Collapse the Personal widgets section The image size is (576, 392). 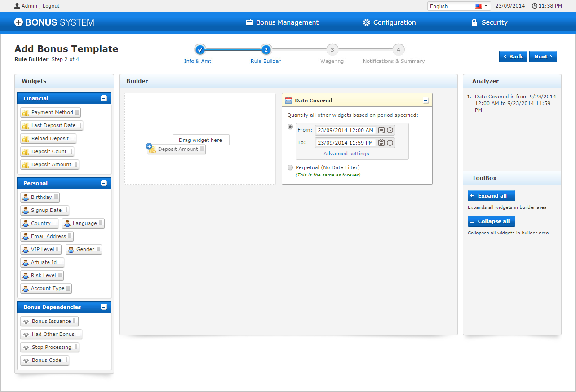[x=104, y=183]
